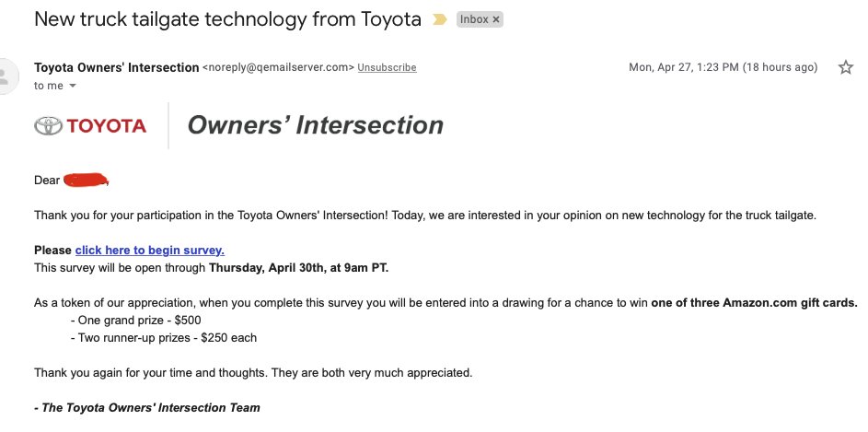Screen dimensions: 868x432
Task: Click the email subject line heading
Action: point(227,19)
